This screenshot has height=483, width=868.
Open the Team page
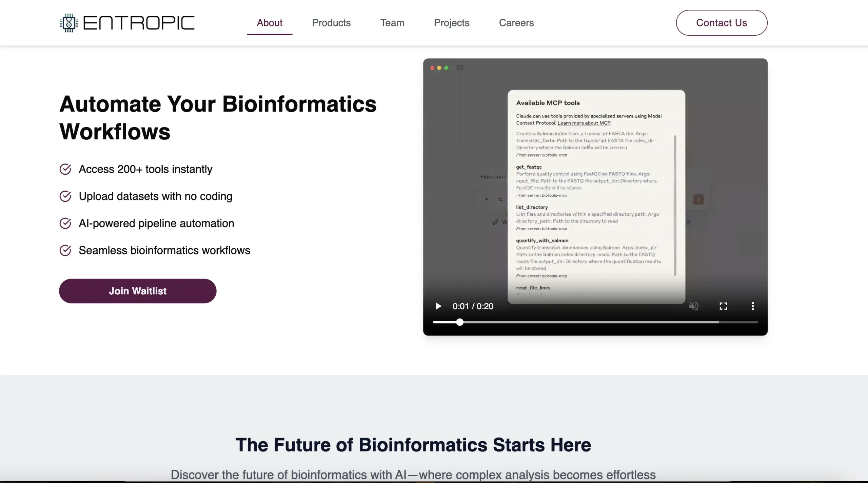pos(392,23)
